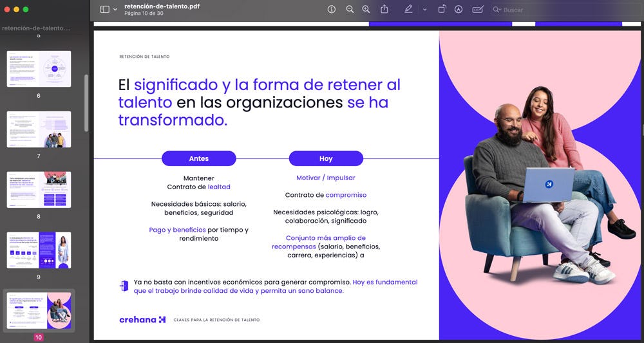Image resolution: width=644 pixels, height=343 pixels.
Task: Jump to page 9 thumbnail
Action: (x=39, y=250)
